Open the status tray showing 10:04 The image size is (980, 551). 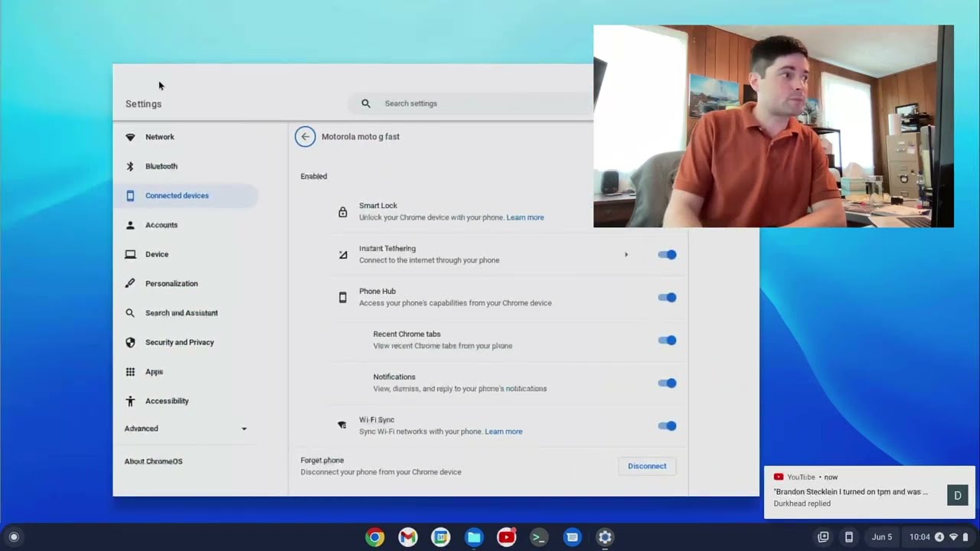938,537
